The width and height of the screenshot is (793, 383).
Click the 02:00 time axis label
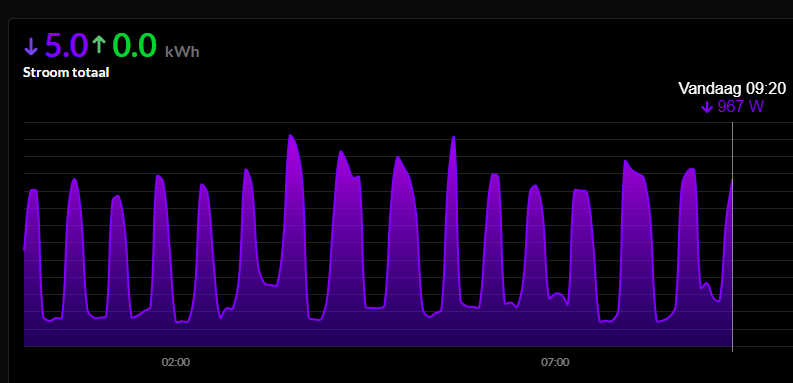[175, 362]
